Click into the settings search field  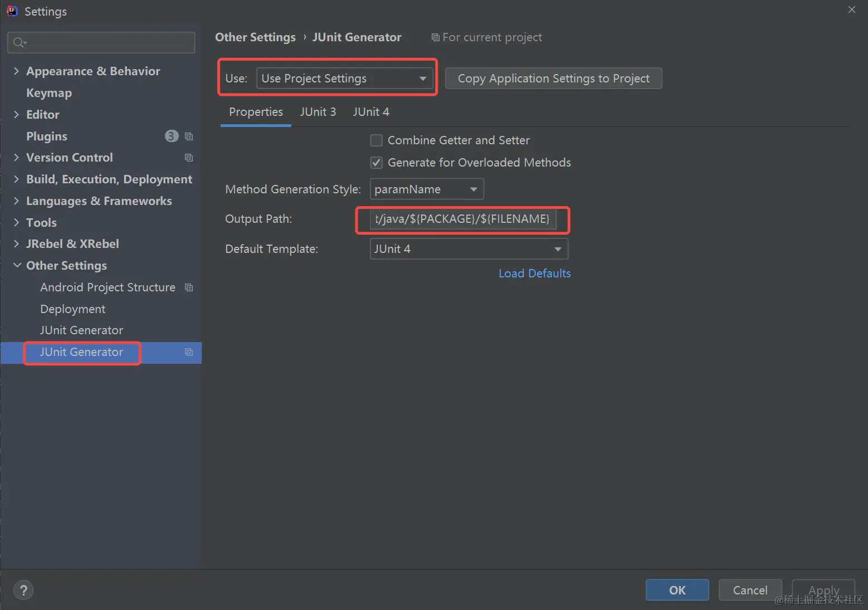pyautogui.click(x=101, y=42)
